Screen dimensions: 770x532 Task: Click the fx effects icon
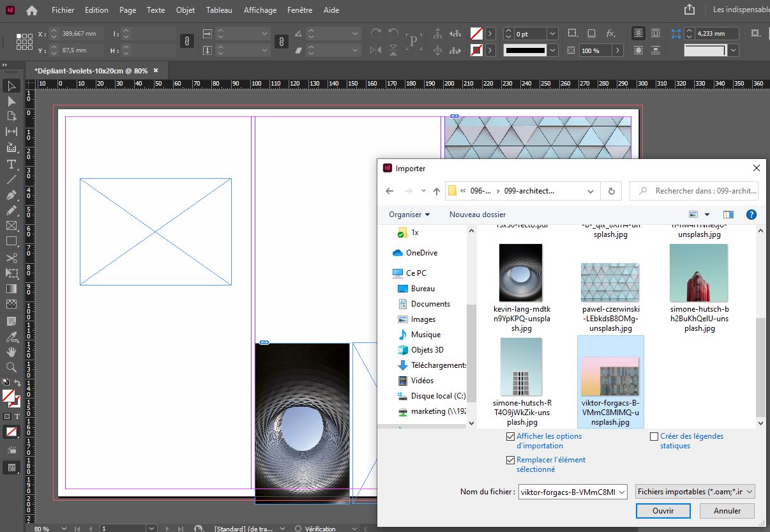click(x=610, y=33)
